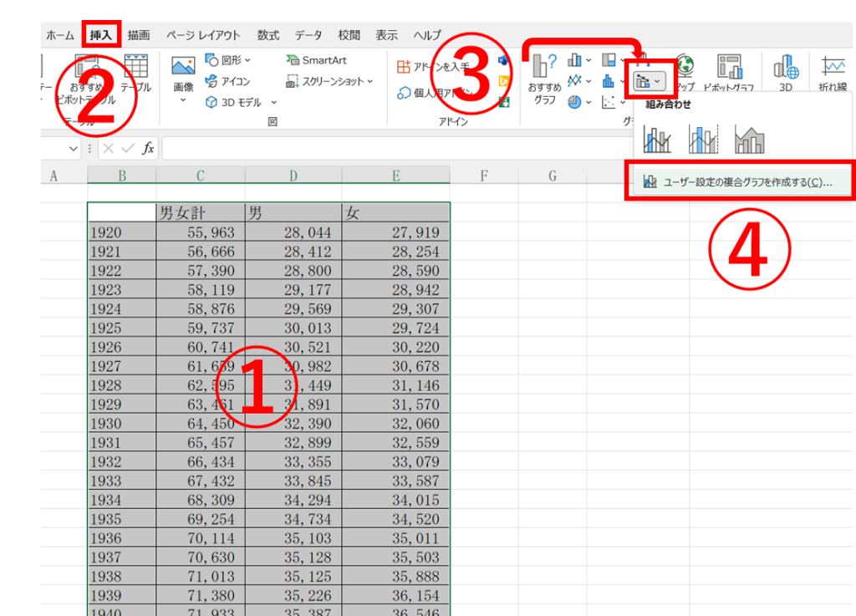The image size is (856, 616).
Task: Open the combo chart dropdown button
Action: (x=650, y=81)
